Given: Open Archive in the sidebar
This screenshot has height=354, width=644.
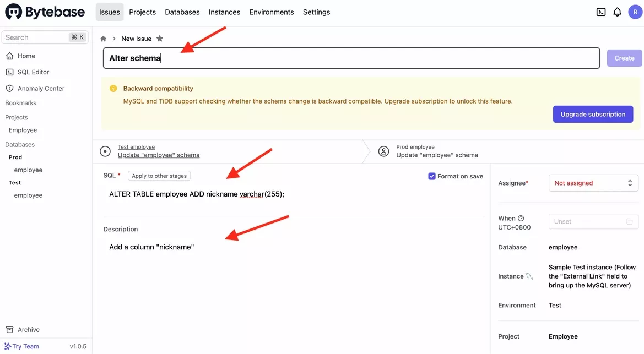Looking at the screenshot, I should click(28, 329).
